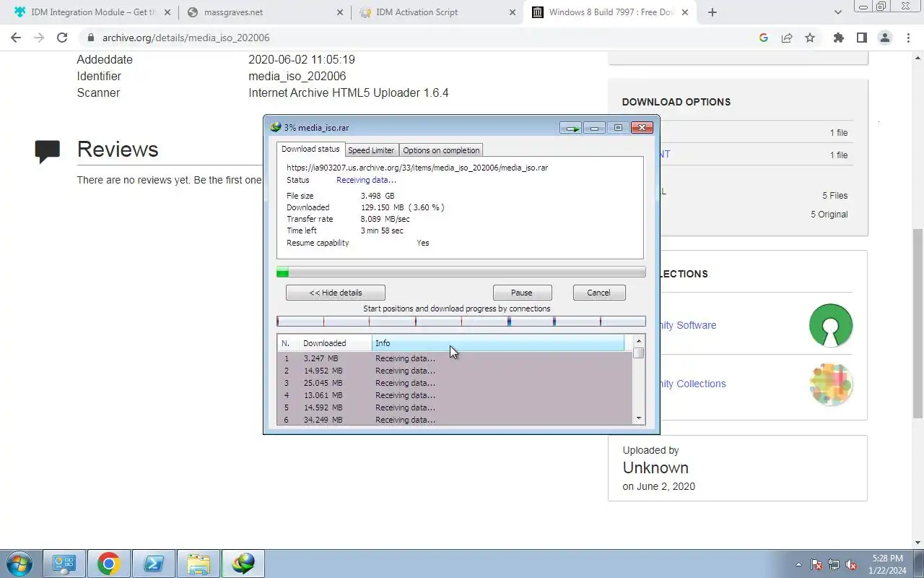Screen dimensions: 924x578
Task: Click the Chrome forward arrow
Action: [x=39, y=38]
